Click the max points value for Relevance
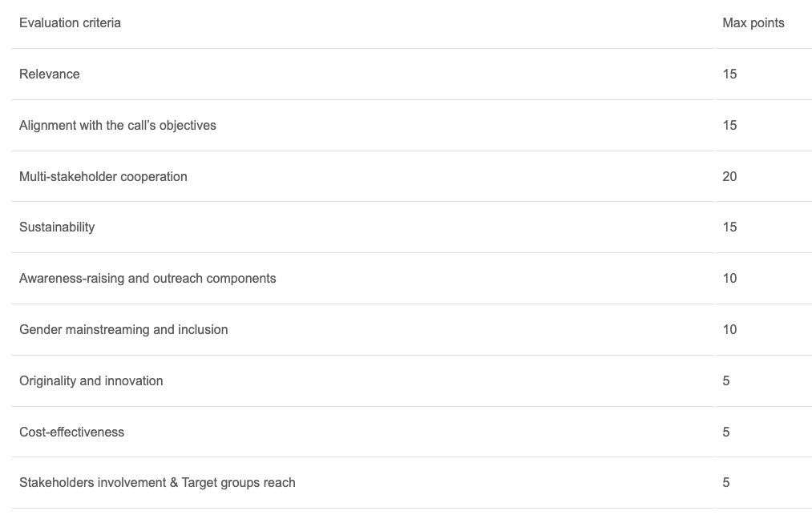The width and height of the screenshot is (812, 523). pyautogui.click(x=729, y=74)
